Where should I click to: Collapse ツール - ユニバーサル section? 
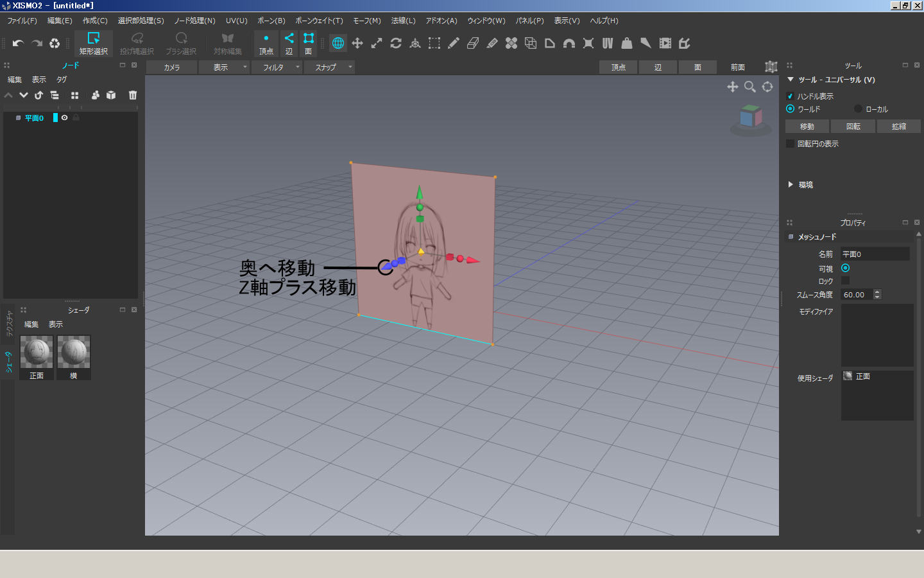coord(791,80)
